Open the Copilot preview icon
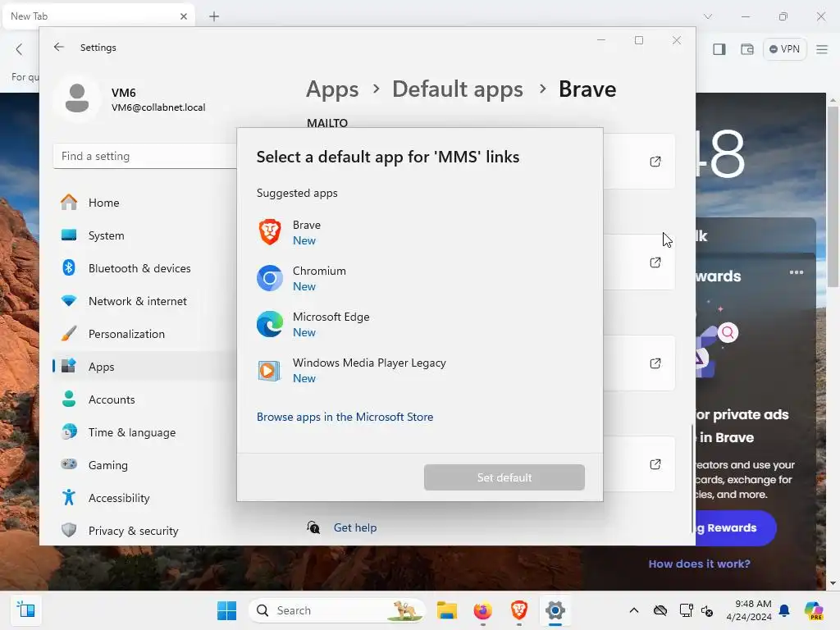The height and width of the screenshot is (630, 840). point(813,610)
